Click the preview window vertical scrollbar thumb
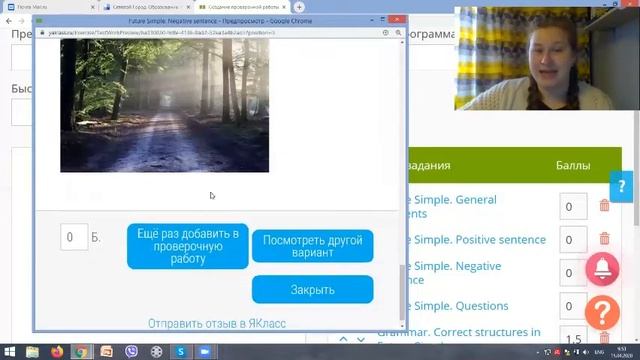Image resolution: width=640 pixels, height=360 pixels. [402, 292]
